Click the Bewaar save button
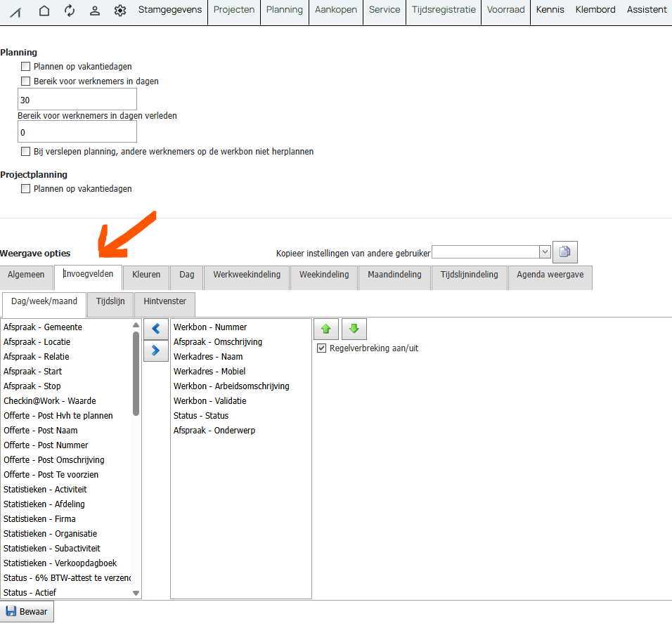 click(27, 611)
